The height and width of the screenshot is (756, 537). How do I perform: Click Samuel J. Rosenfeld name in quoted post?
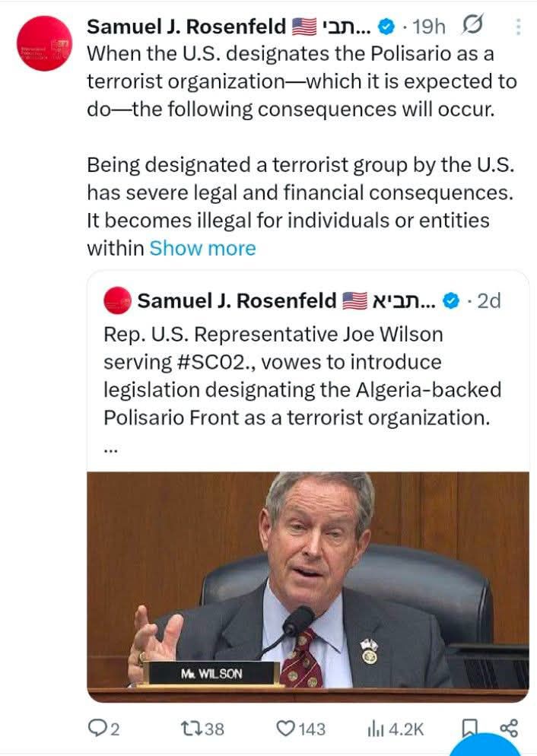pyautogui.click(x=237, y=301)
